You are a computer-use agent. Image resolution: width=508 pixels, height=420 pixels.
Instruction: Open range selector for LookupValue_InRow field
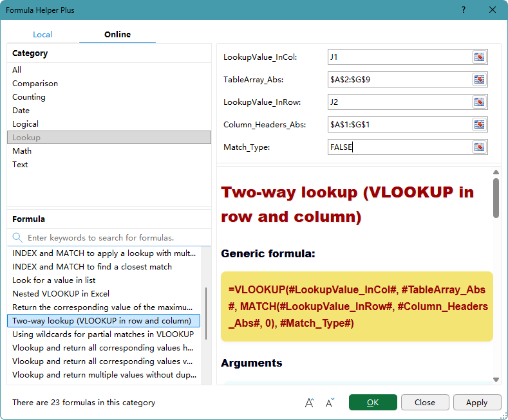pos(479,102)
